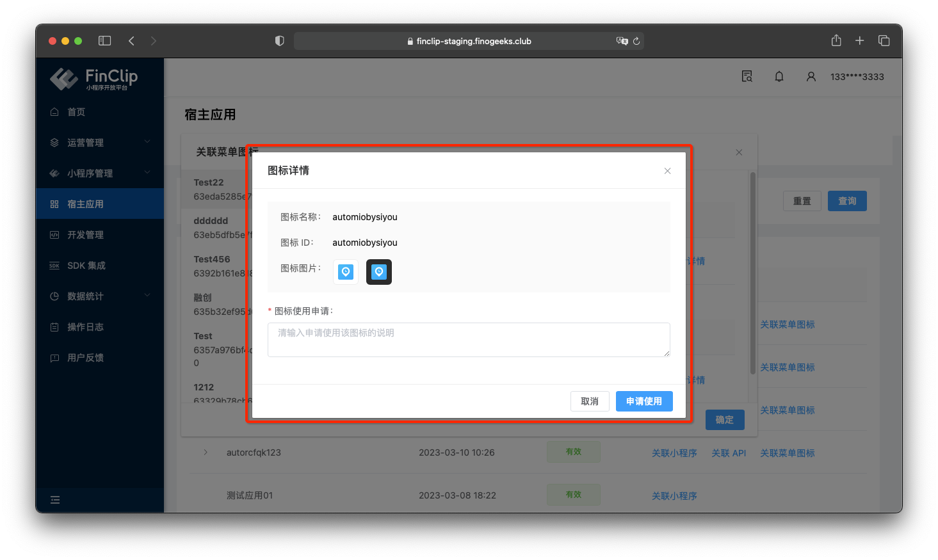938x560 pixels.
Task: Expand the 小程序管理 menu chevron
Action: 148,173
